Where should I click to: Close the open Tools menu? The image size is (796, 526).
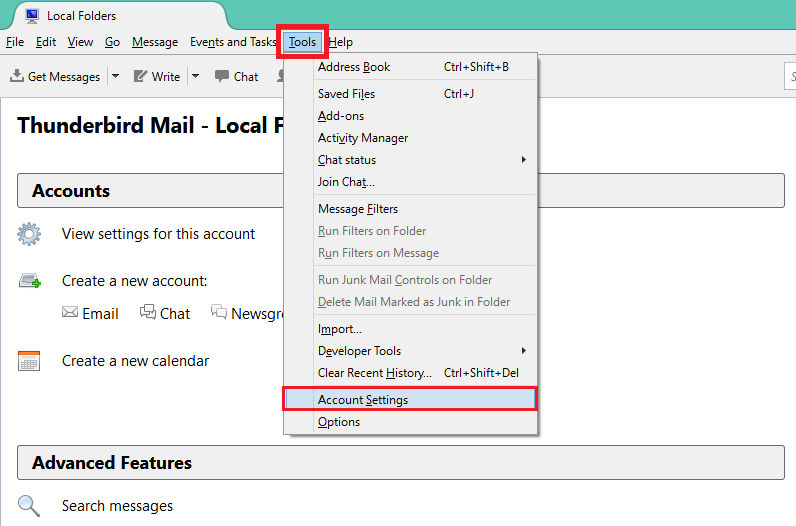point(302,42)
